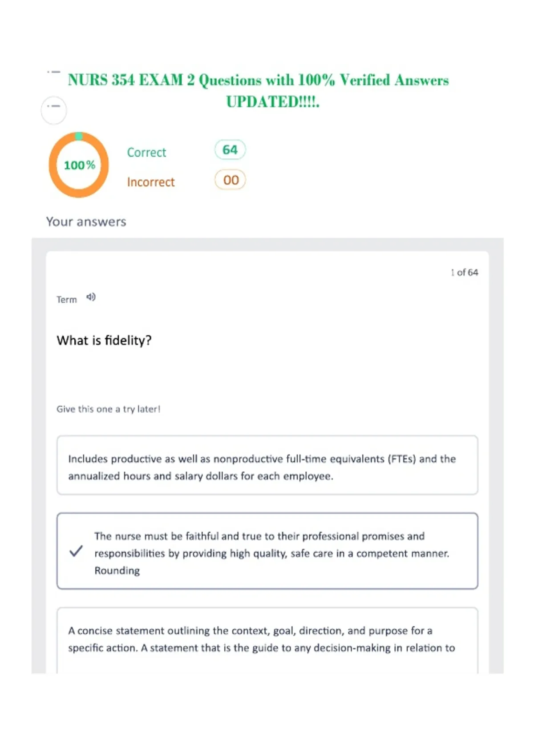Viewport: 534px width, 756px height.
Task: Click the "Correct" label
Action: point(146,153)
